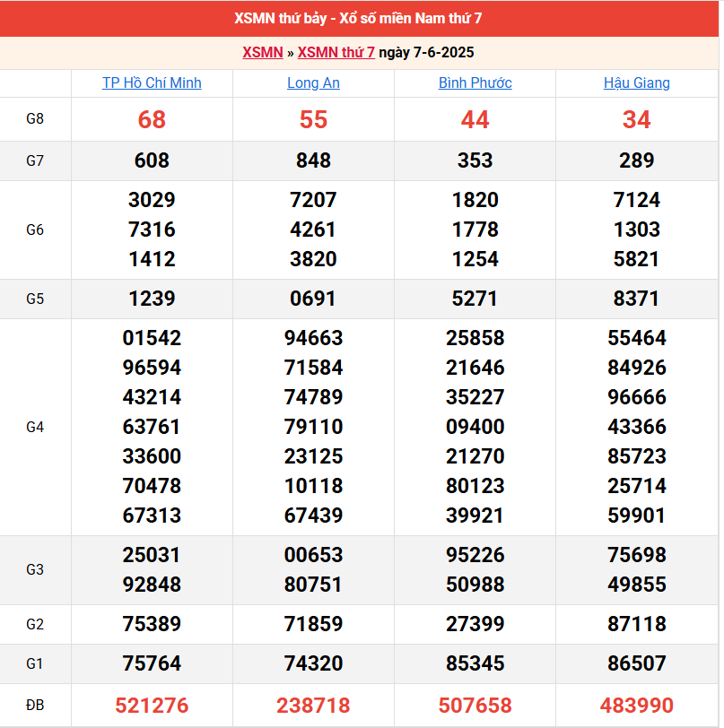The height and width of the screenshot is (728, 724).
Task: Click G3 number 00653
Action: click(313, 555)
